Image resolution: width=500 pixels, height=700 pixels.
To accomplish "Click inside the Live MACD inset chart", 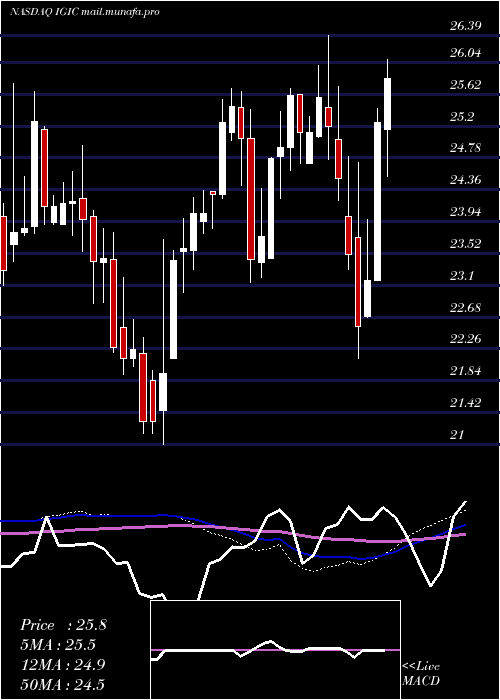I will click(275, 650).
